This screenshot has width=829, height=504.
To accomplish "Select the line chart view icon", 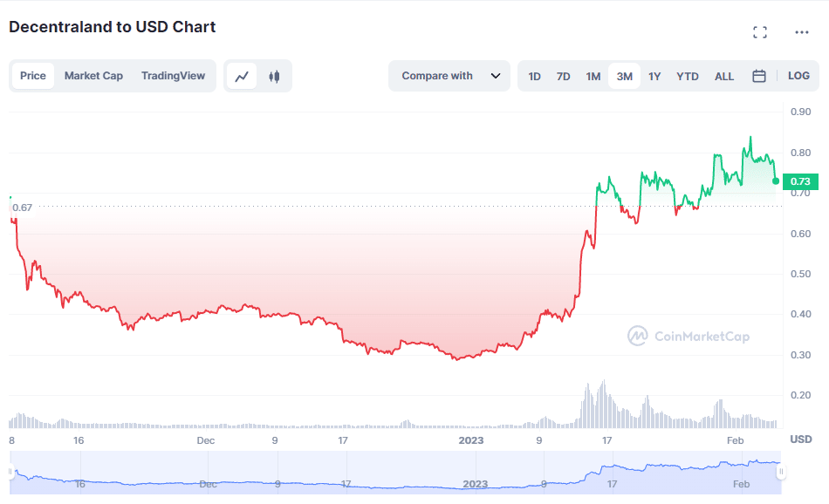I will click(242, 76).
